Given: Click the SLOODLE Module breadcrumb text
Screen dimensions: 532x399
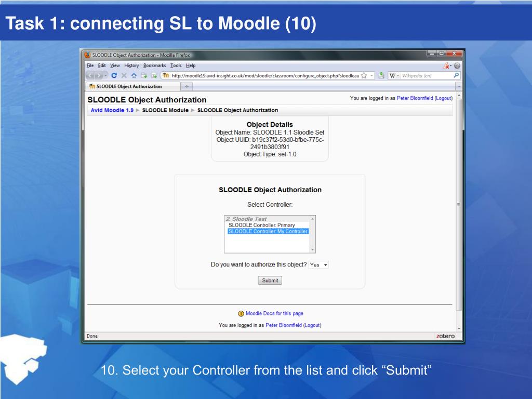Looking at the screenshot, I should click(165, 110).
